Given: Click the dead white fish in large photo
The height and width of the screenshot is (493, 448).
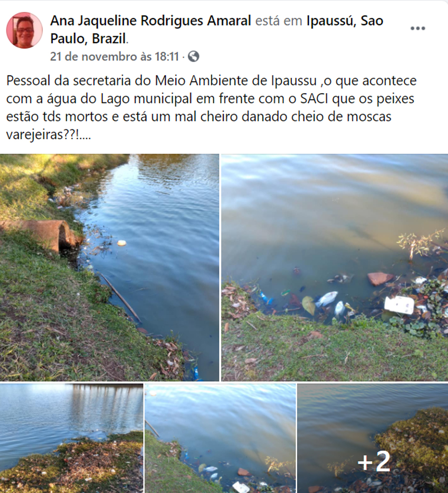Looking at the screenshot, I should point(327,299).
